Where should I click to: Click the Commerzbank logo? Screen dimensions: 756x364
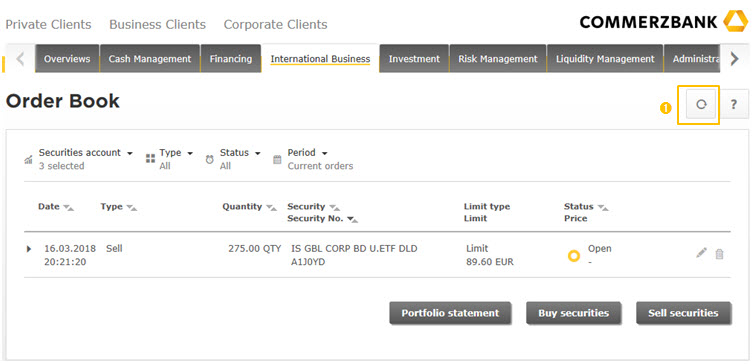[x=663, y=22]
